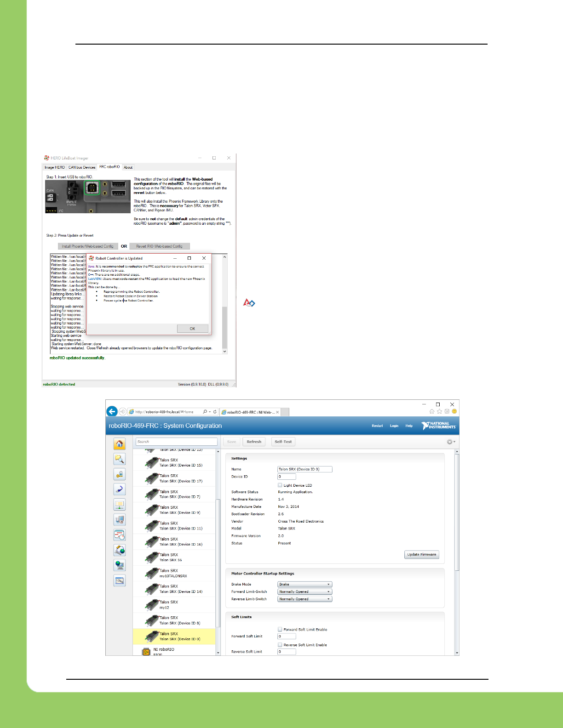This screenshot has width=563, height=728.
Task: Open the globe web services icon
Action: (x=120, y=550)
